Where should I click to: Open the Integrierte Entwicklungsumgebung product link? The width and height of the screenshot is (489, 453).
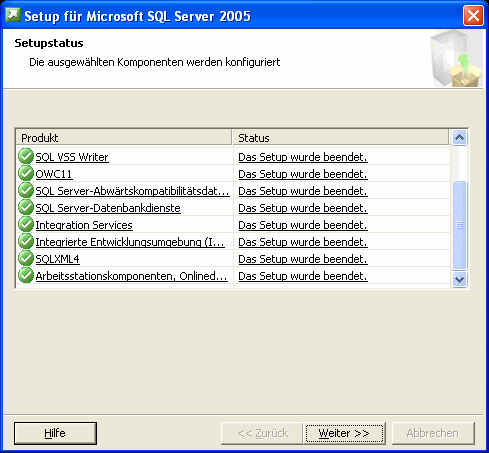point(130,242)
